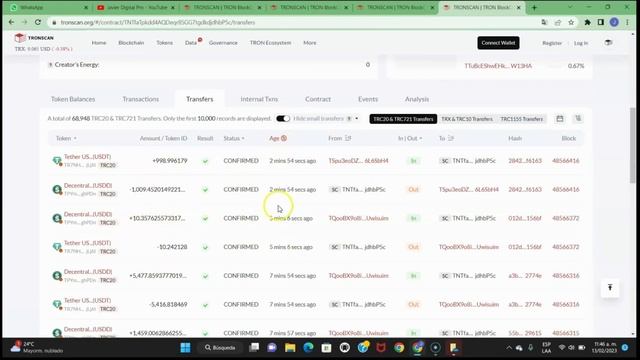The image size is (640, 360).
Task: Click the TRONSCAN logo
Action: pyautogui.click(x=34, y=38)
